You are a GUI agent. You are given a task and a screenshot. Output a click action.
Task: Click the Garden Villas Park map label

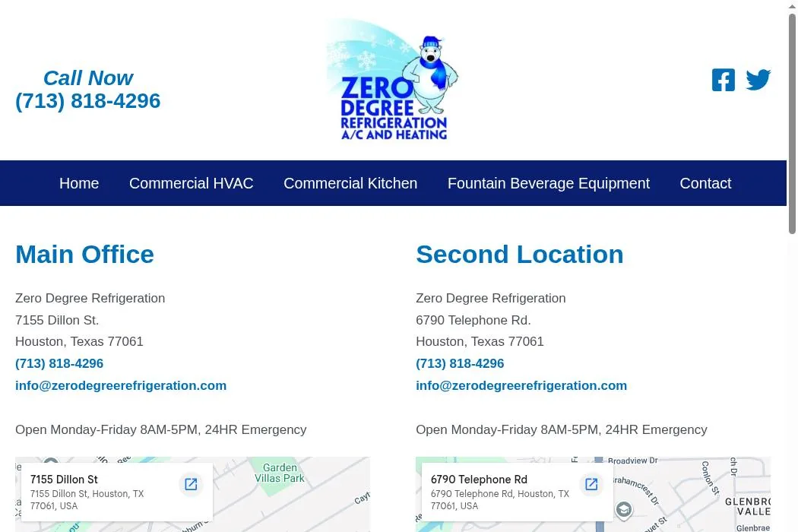(x=280, y=473)
